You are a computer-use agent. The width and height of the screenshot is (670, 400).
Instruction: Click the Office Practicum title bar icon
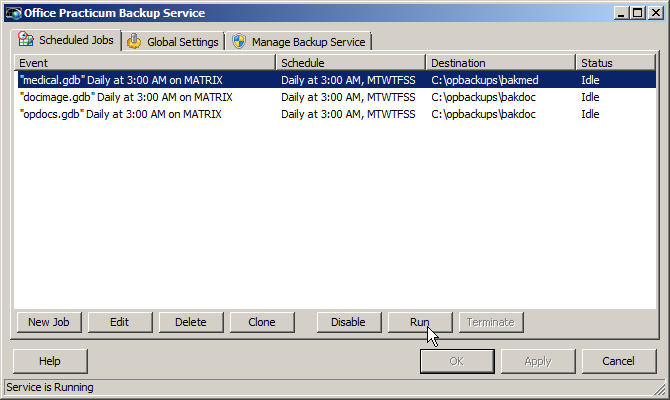click(14, 13)
